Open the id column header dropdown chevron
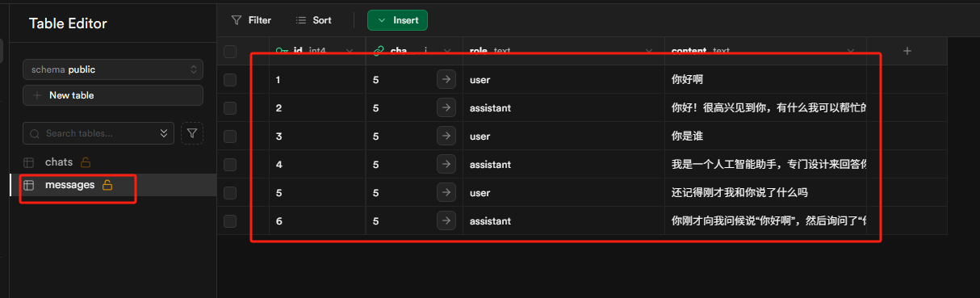 pyautogui.click(x=350, y=52)
